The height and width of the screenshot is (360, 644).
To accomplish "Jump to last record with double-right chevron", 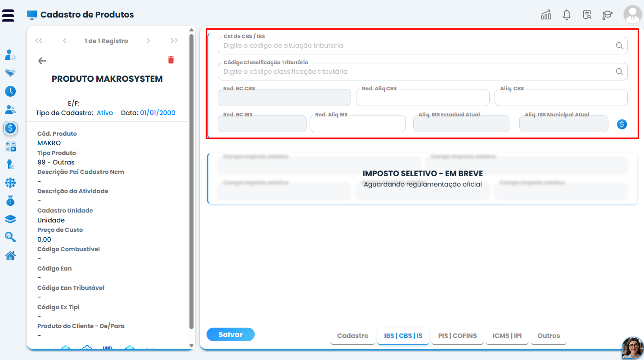I will pyautogui.click(x=174, y=41).
